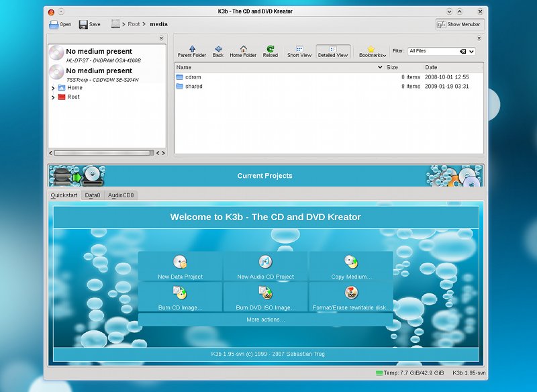Open the Copy Medium dialog
The image size is (537, 392).
[x=351, y=266]
